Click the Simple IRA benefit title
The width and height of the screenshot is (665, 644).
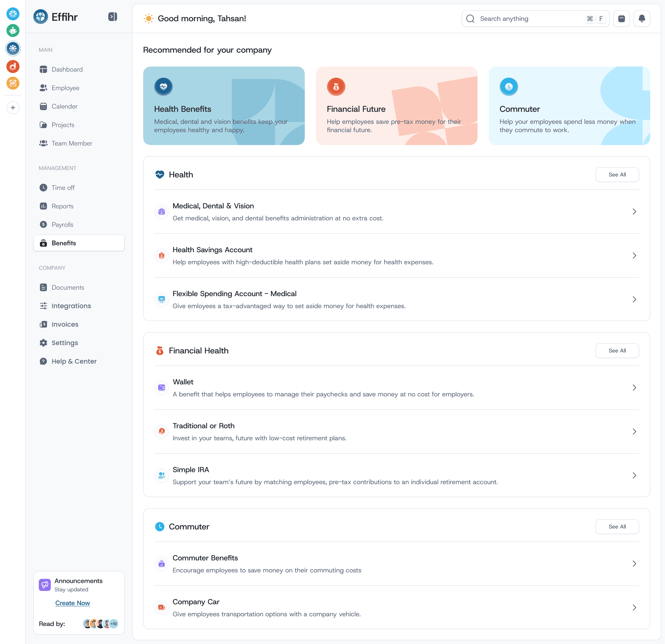point(191,470)
